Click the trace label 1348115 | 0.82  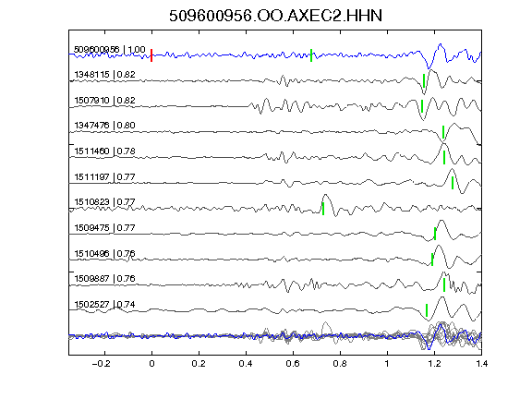pyautogui.click(x=105, y=74)
